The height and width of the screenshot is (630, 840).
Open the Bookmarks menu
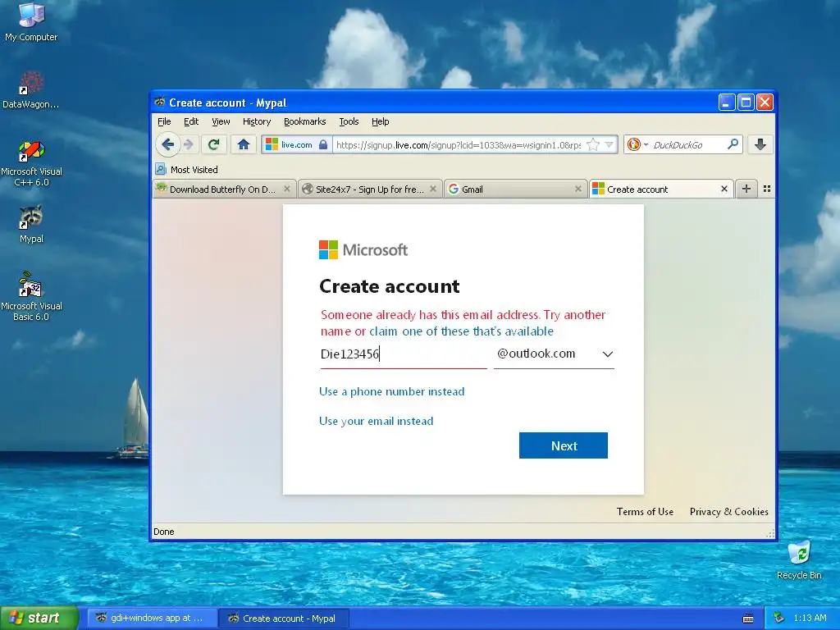tap(305, 121)
